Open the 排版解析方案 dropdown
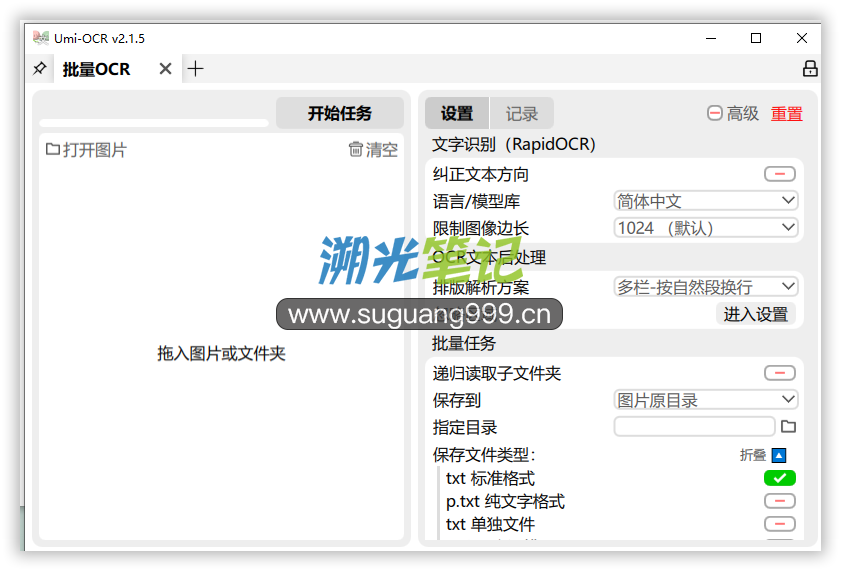The height and width of the screenshot is (571, 841). (x=706, y=287)
